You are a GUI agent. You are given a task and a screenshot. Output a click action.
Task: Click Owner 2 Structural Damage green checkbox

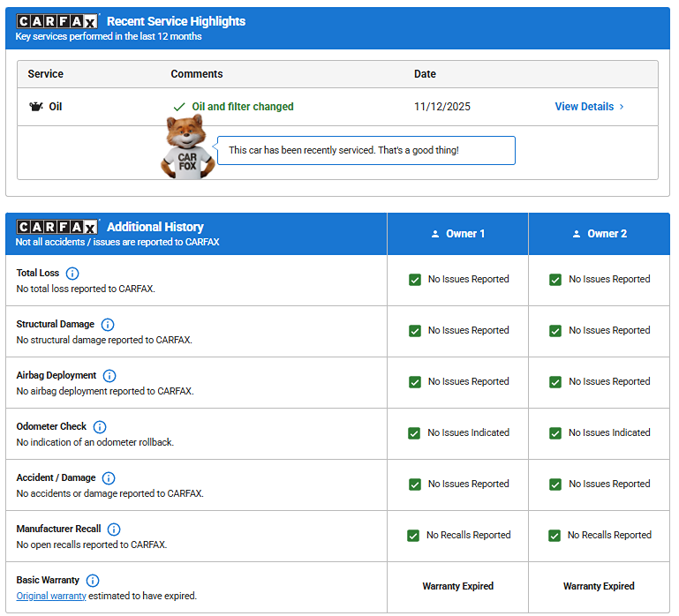point(555,331)
